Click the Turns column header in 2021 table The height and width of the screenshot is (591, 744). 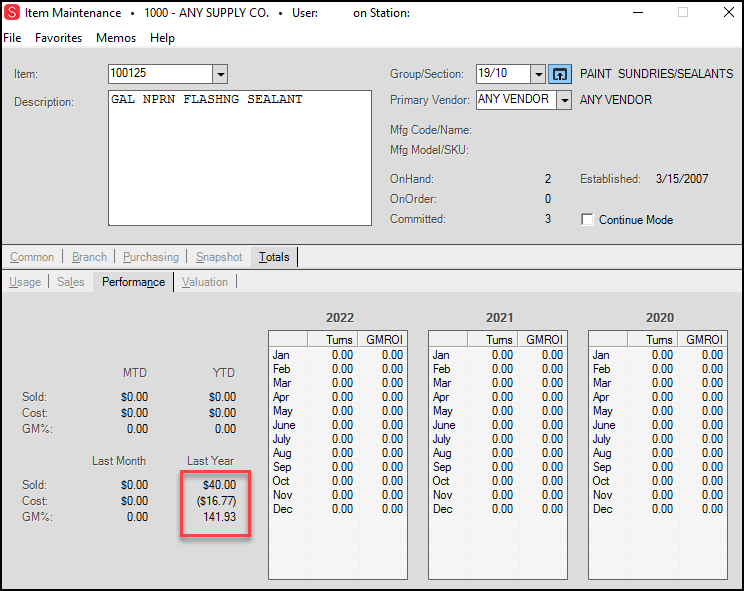pyautogui.click(x=493, y=340)
